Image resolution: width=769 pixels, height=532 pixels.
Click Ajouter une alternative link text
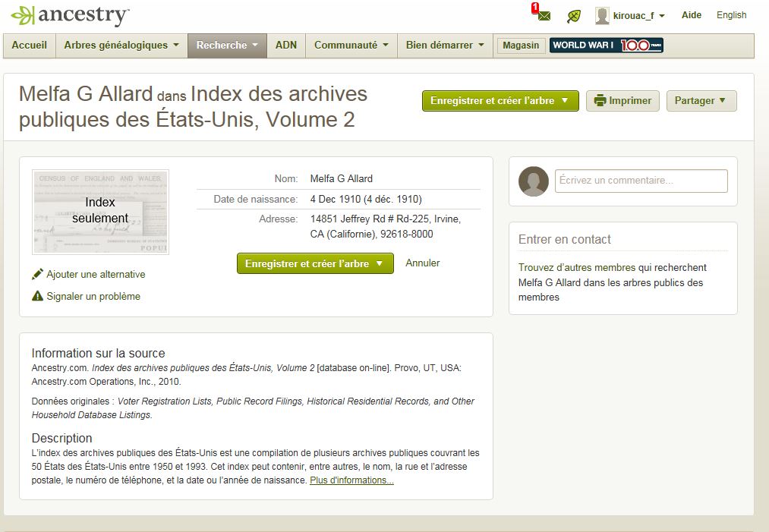[96, 274]
